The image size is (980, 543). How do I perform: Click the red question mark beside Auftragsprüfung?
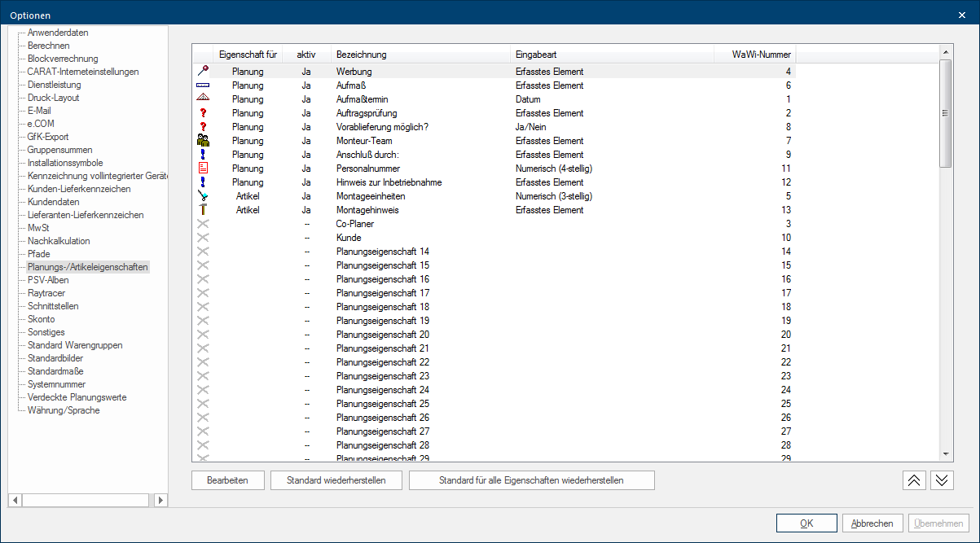pos(204,113)
